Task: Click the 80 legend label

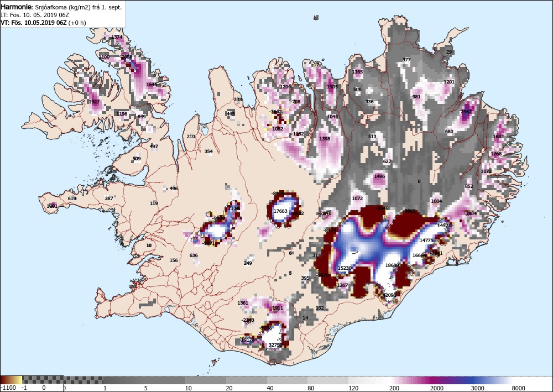Action: [311, 388]
